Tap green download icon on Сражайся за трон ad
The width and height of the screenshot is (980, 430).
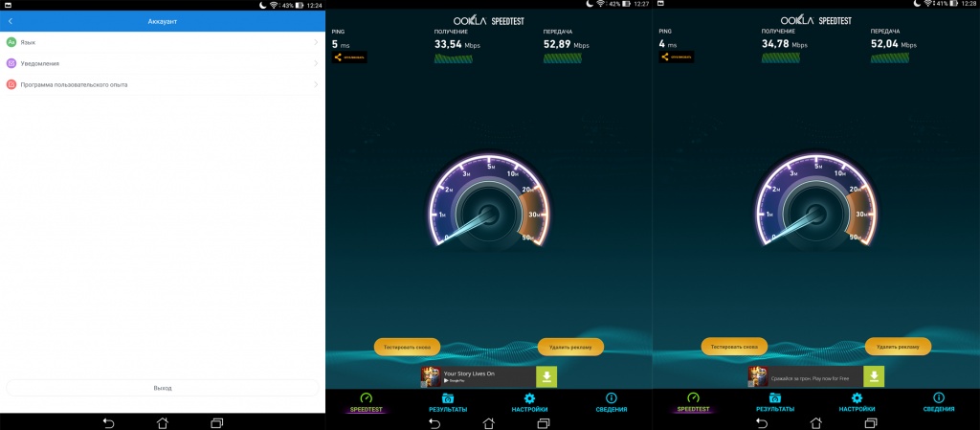coord(874,377)
